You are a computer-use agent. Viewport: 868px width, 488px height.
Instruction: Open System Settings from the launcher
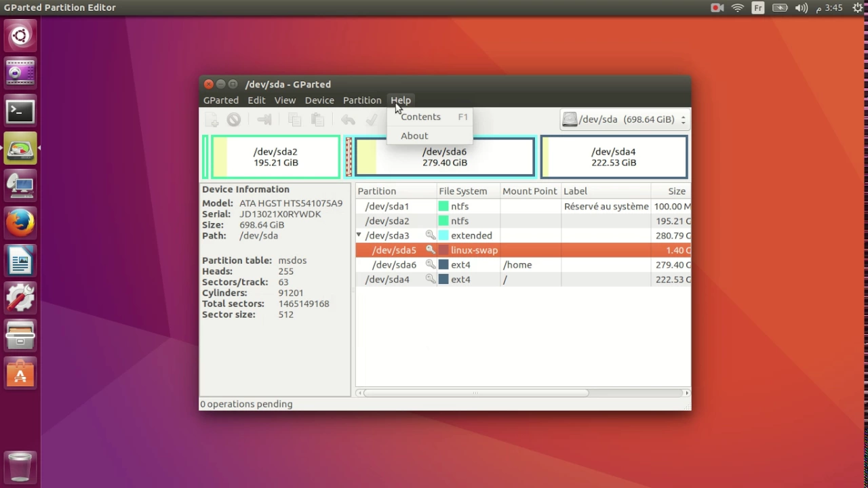(20, 298)
